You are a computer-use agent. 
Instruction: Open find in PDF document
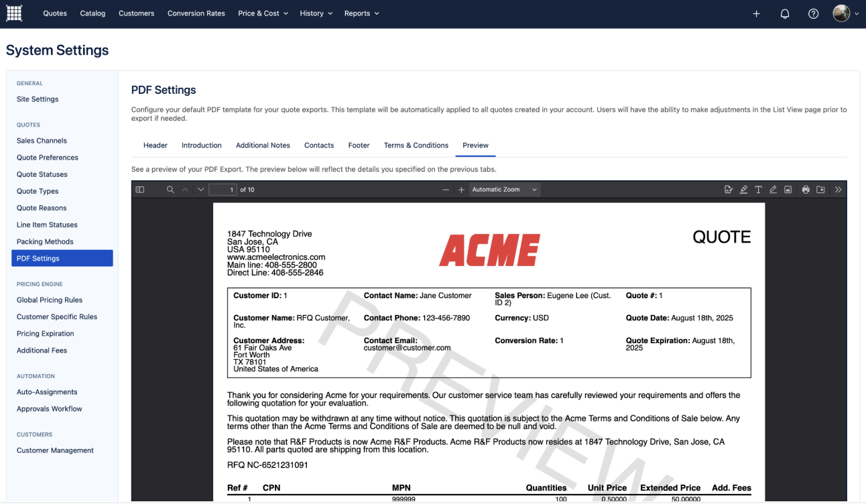pos(171,190)
